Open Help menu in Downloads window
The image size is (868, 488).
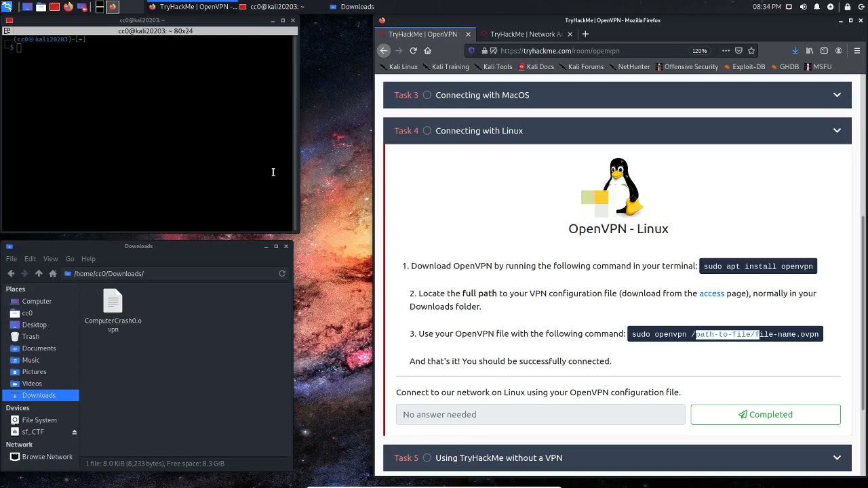(x=88, y=259)
